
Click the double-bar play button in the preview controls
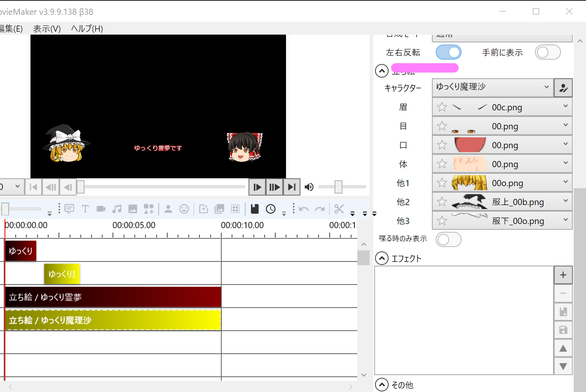[x=274, y=187]
